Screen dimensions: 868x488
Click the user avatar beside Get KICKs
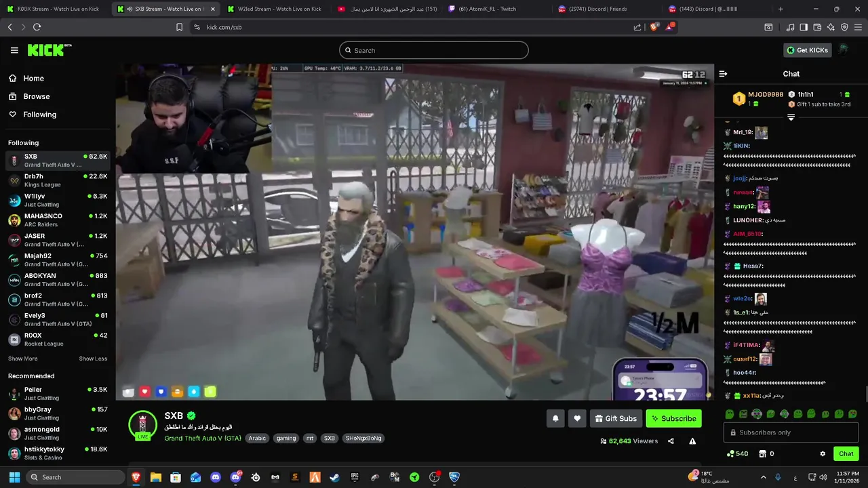point(844,50)
